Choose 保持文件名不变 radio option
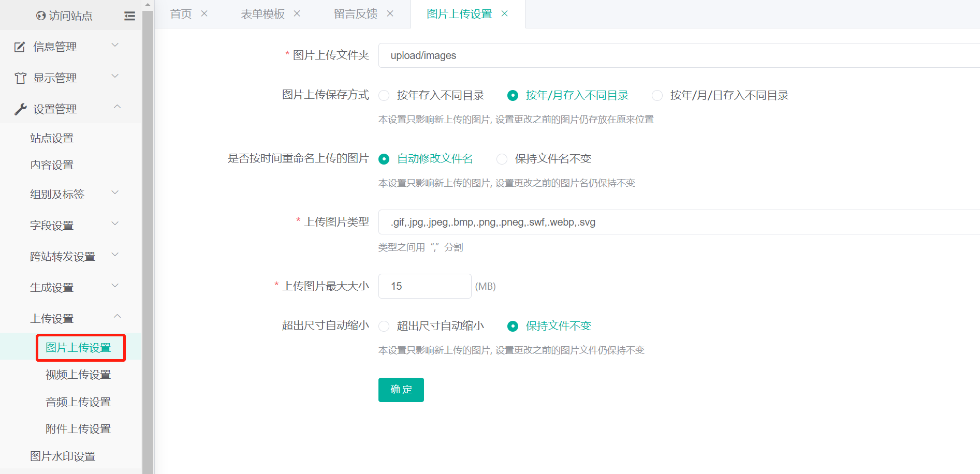Screen dimensions: 980x474 (502, 159)
